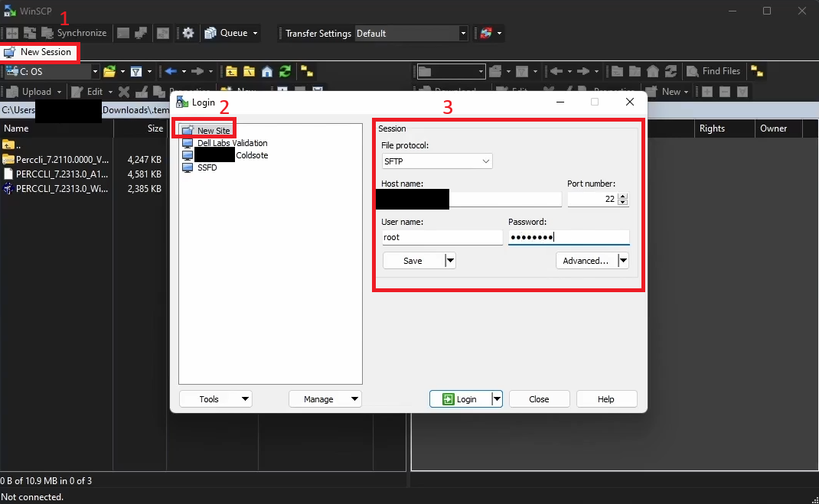Screen dimensions: 819x504
Task: Click the Password input field
Action: click(x=569, y=237)
